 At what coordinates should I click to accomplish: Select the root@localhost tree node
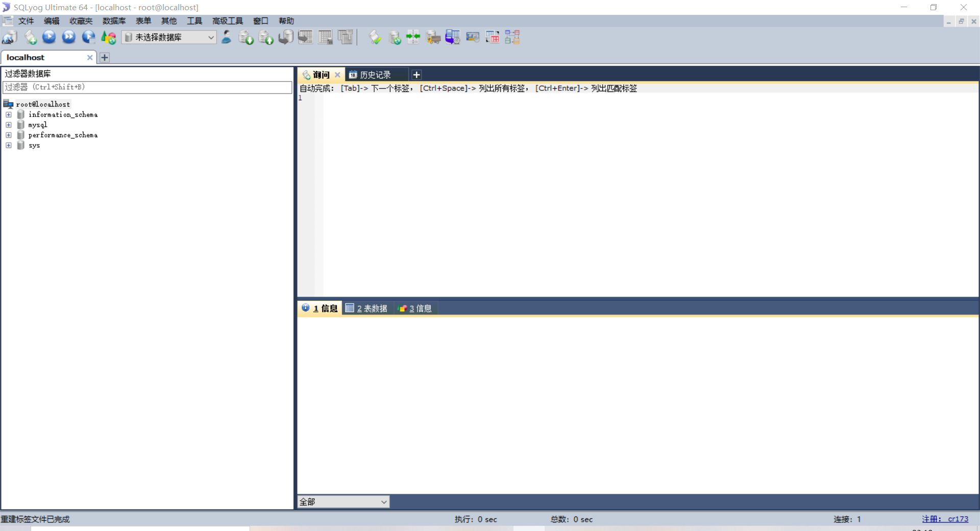(43, 104)
